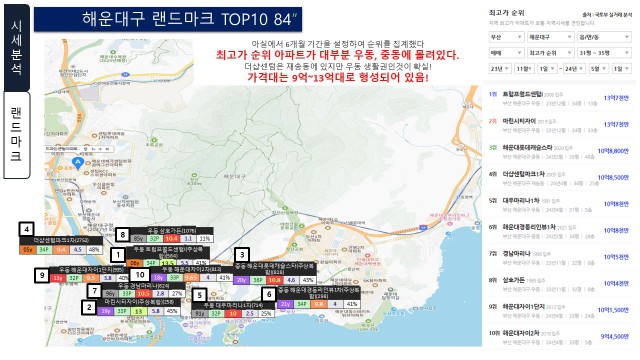The height and width of the screenshot is (360, 640).
Task: Open the 11월 start month dropdown
Action: click(524, 69)
